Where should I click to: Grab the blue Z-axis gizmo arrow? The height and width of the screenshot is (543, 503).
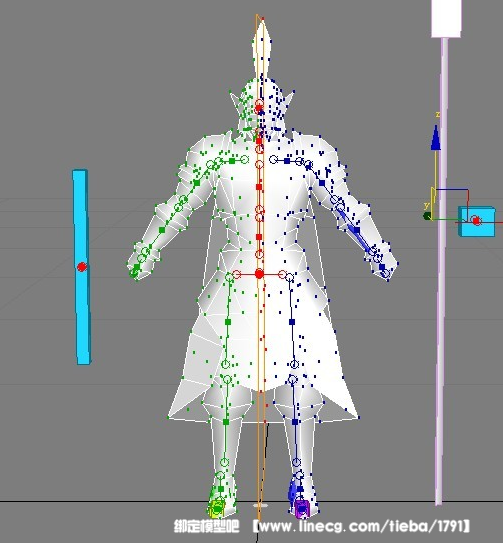click(x=436, y=139)
